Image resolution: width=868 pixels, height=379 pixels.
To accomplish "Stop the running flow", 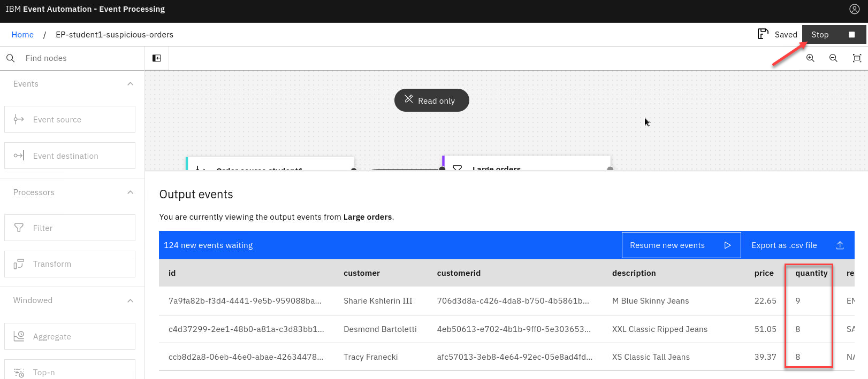I will click(833, 35).
